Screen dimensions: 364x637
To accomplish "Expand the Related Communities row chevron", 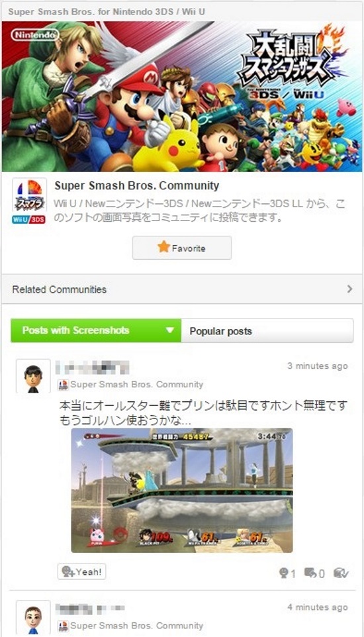I will coord(350,289).
